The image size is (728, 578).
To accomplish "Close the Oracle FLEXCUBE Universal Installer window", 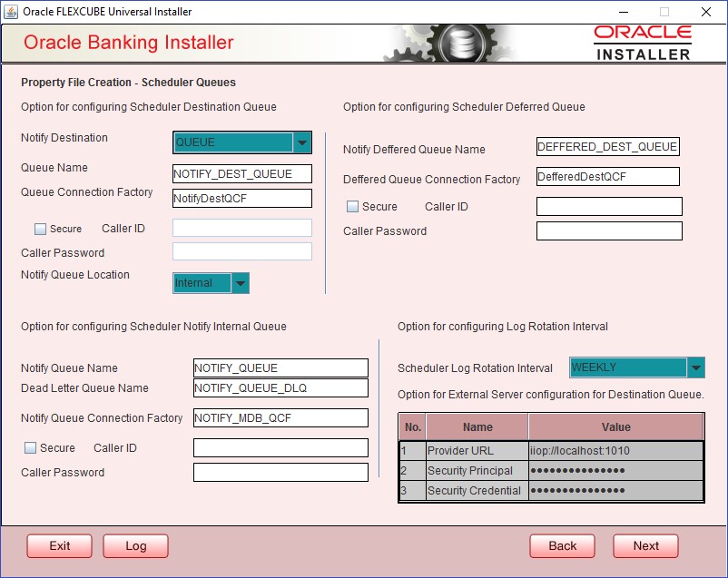I will pos(705,12).
